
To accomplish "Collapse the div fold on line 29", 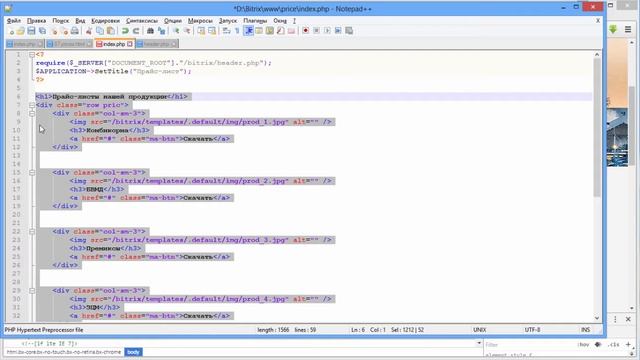I will pos(32,291).
